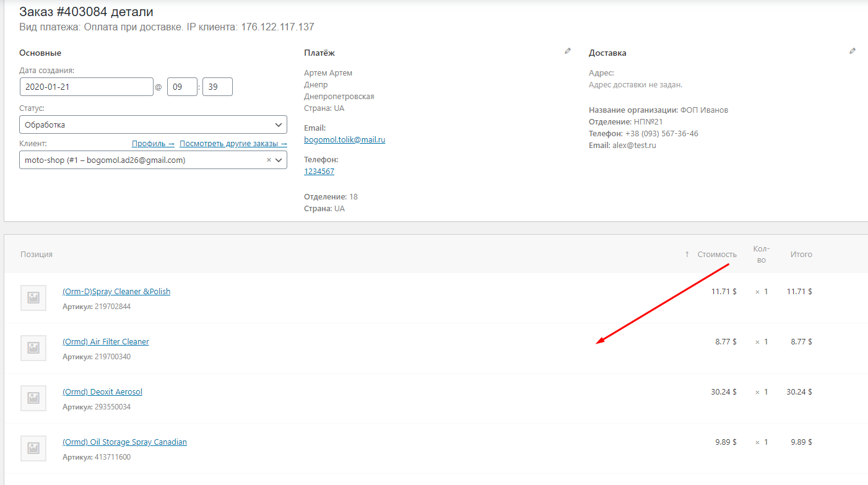Screen dimensions: 868x485
Task: Click Артикул 413711600 text
Action: pyautogui.click(x=97, y=457)
